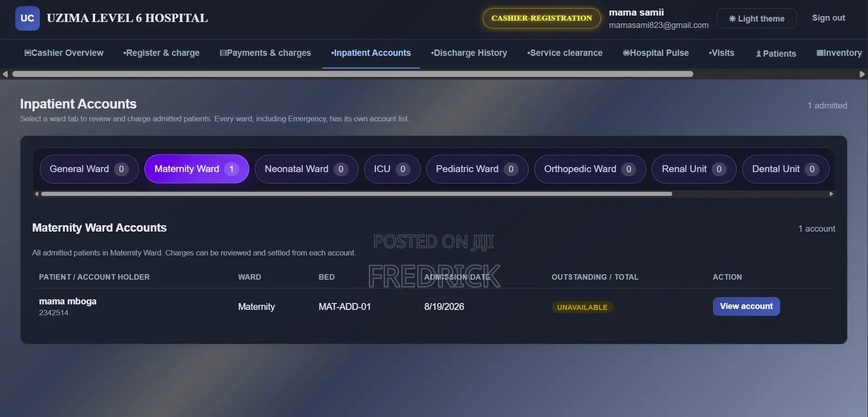Image resolution: width=868 pixels, height=417 pixels.
Task: Select the Pediatric Ward tab
Action: tap(477, 169)
